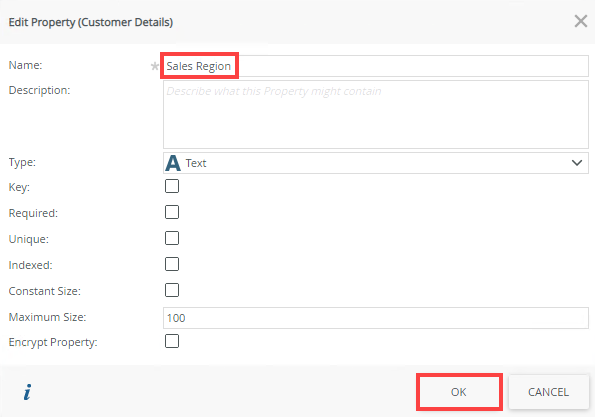Toggle the Unique checkbox
Image resolution: width=595 pixels, height=417 pixels.
172,238
